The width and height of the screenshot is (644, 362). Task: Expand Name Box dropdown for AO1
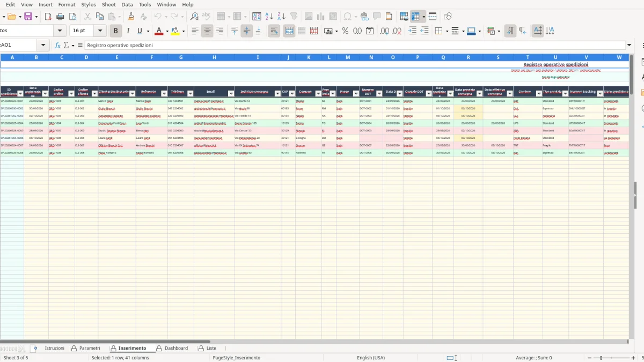(x=43, y=46)
